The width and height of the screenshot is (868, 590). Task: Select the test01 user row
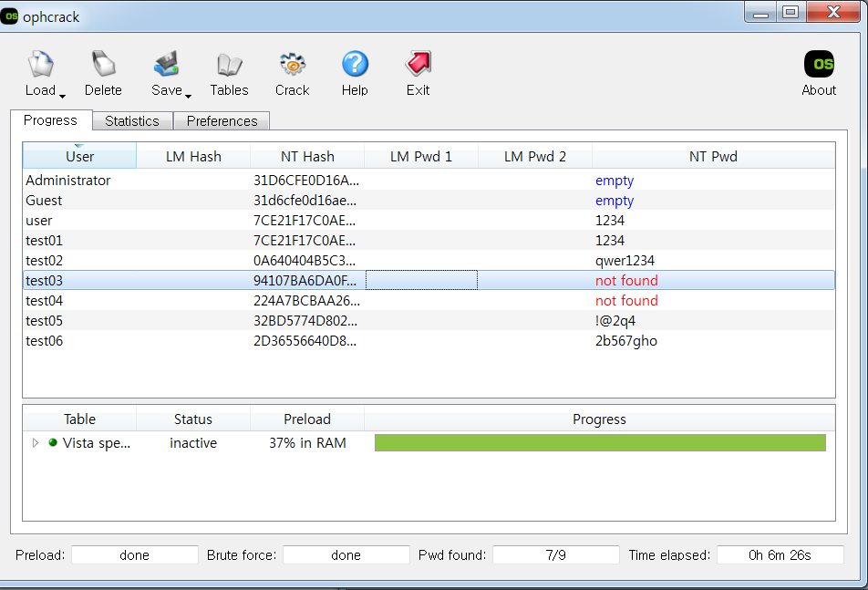(429, 240)
